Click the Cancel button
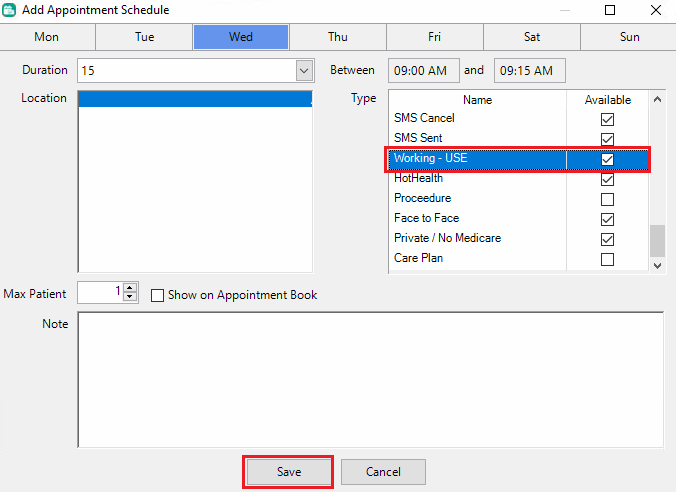 383,472
